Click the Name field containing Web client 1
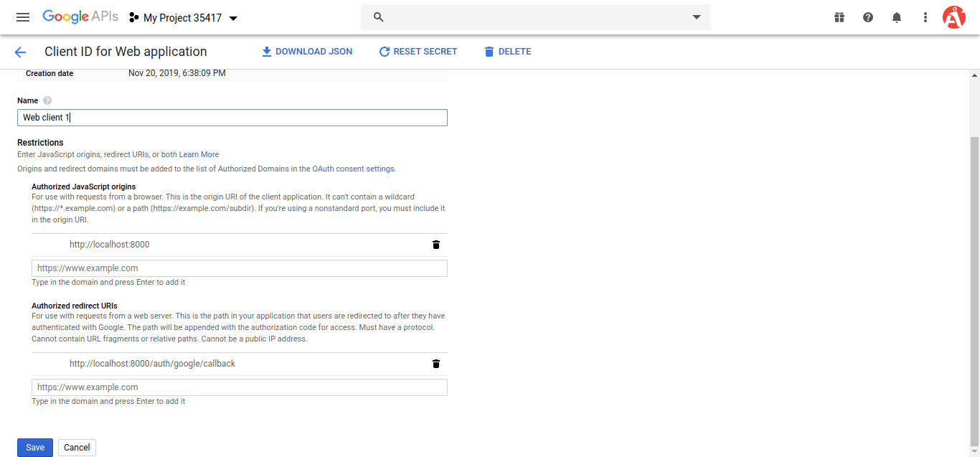The width and height of the screenshot is (980, 457). pyautogui.click(x=232, y=117)
